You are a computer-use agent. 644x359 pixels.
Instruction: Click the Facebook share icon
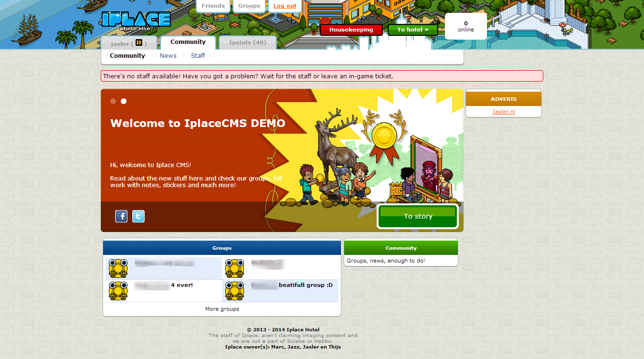tap(121, 216)
